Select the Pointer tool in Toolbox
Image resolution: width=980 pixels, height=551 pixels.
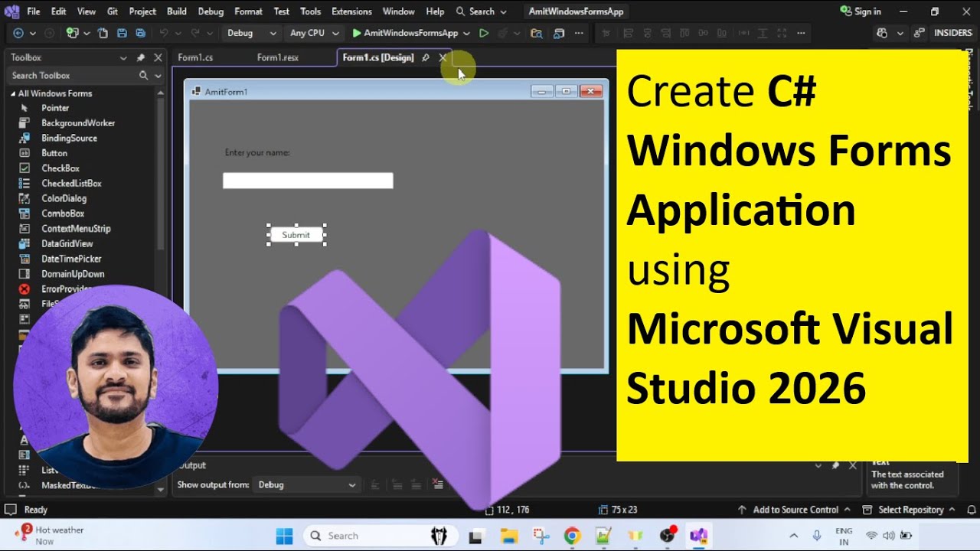[x=54, y=108]
